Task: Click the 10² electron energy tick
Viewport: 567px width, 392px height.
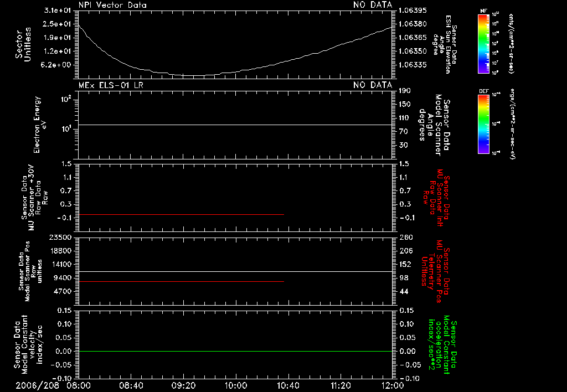Action: click(x=66, y=99)
